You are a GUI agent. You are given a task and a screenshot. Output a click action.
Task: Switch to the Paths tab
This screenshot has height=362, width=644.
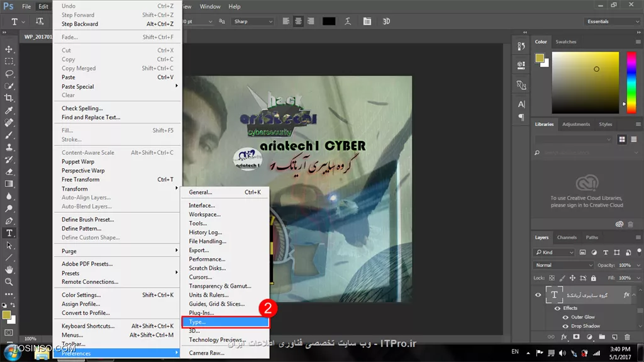pos(592,237)
